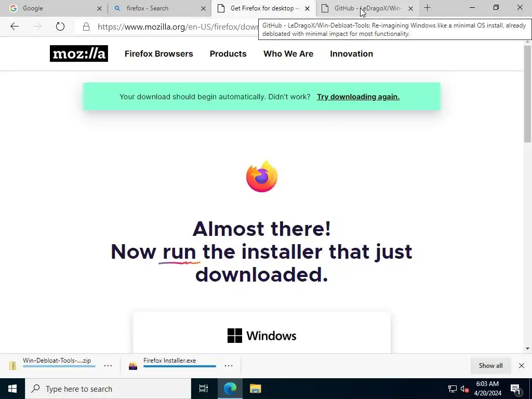
Task: Click the Firefox logo on the page
Action: 262,177
